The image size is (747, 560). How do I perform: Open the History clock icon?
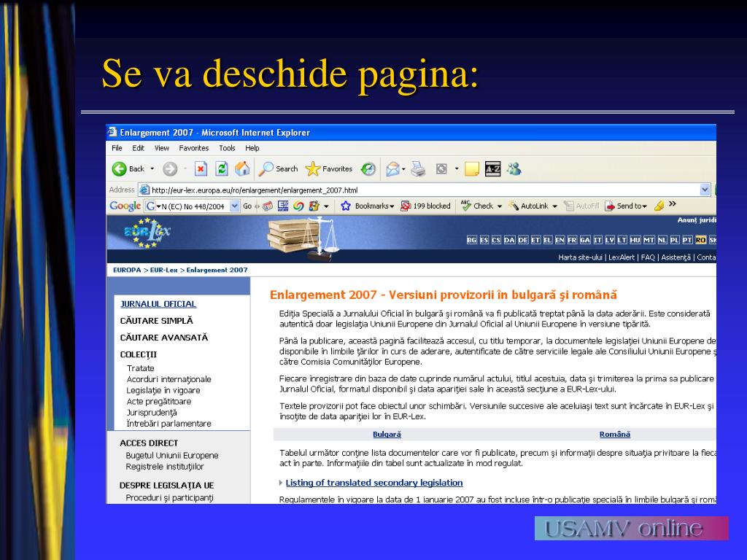(368, 168)
